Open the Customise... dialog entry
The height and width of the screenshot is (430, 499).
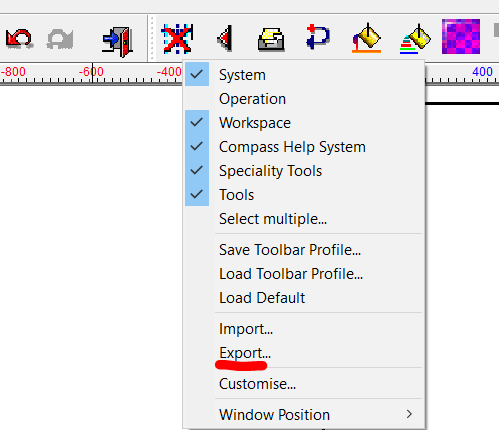[304, 384]
